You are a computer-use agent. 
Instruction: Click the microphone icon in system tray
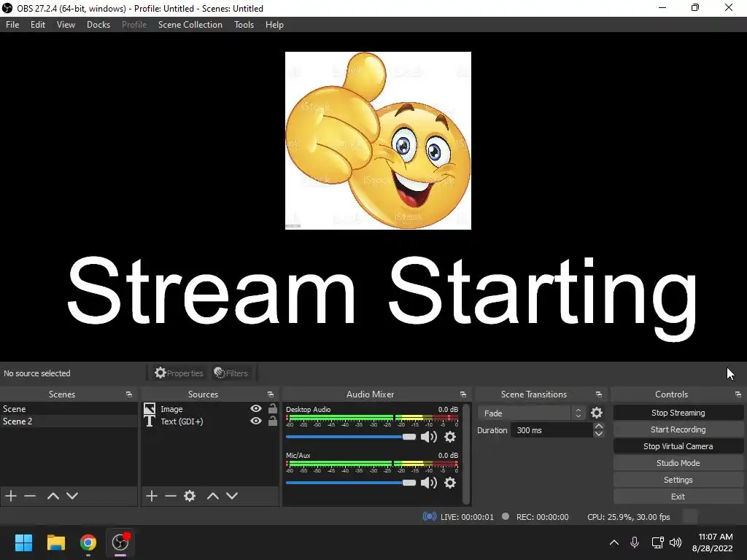coord(635,542)
